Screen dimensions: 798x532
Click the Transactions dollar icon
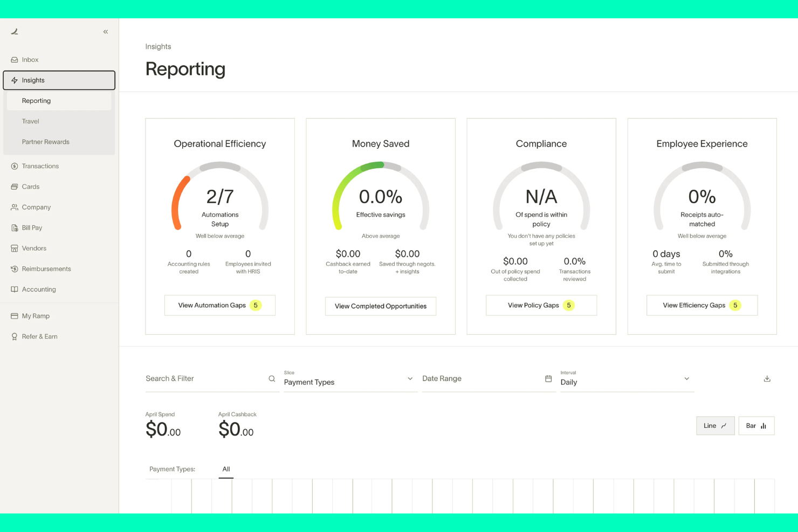(15, 166)
